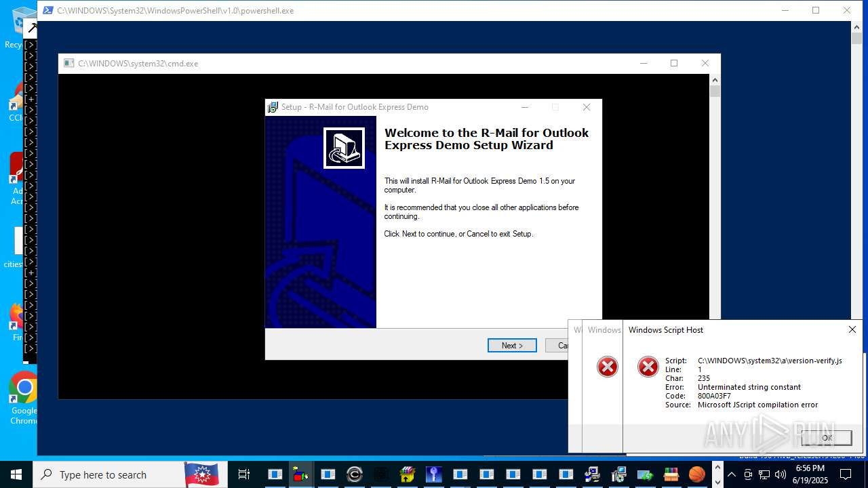The height and width of the screenshot is (488, 868).
Task: Click the 'Welcome to the R-Mail' wizard heading
Action: coord(486,139)
